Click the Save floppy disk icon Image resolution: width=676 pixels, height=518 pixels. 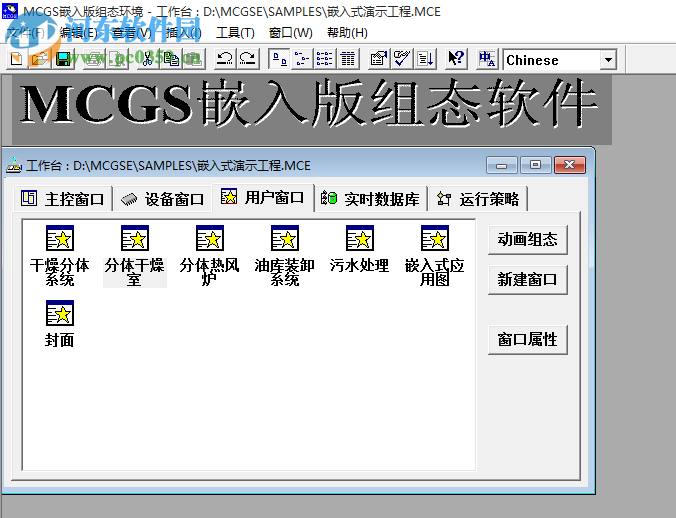63,59
